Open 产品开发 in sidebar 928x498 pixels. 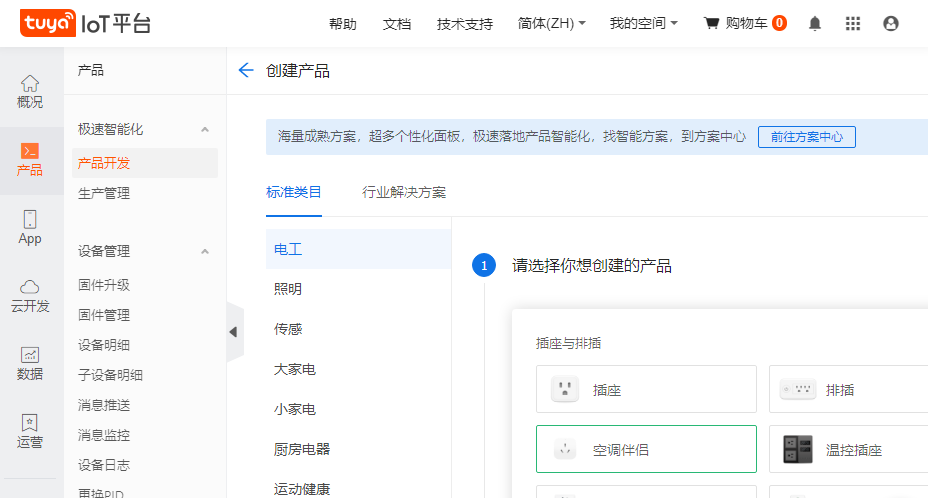pos(145,163)
